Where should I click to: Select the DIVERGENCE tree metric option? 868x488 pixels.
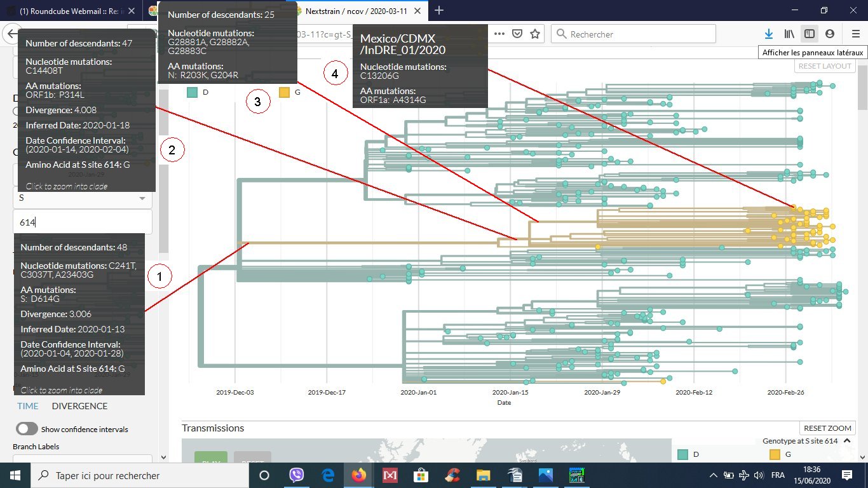[x=79, y=406]
